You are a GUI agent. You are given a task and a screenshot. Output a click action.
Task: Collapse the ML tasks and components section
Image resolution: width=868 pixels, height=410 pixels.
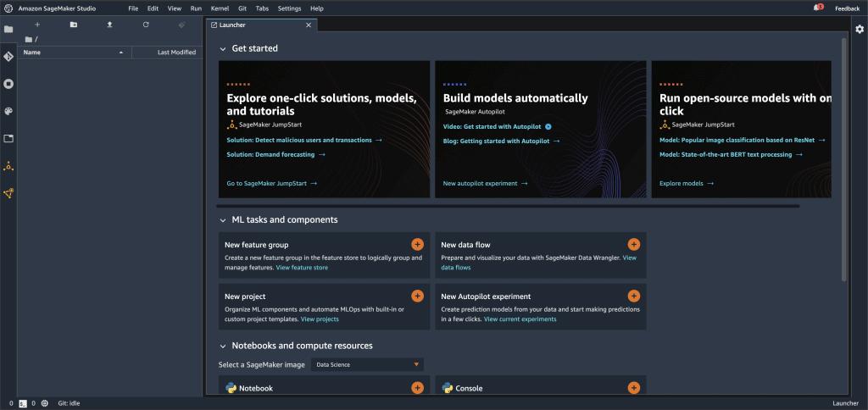click(223, 220)
